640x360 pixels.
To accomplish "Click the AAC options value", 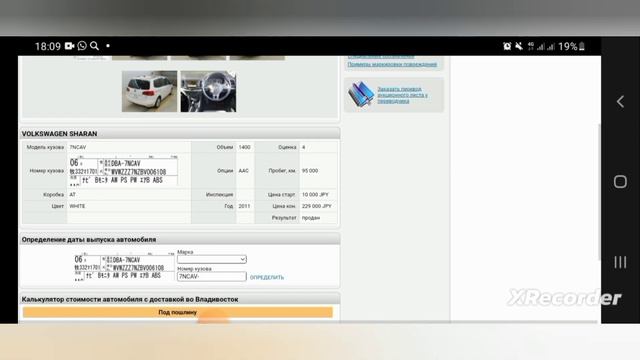I will click(243, 171).
